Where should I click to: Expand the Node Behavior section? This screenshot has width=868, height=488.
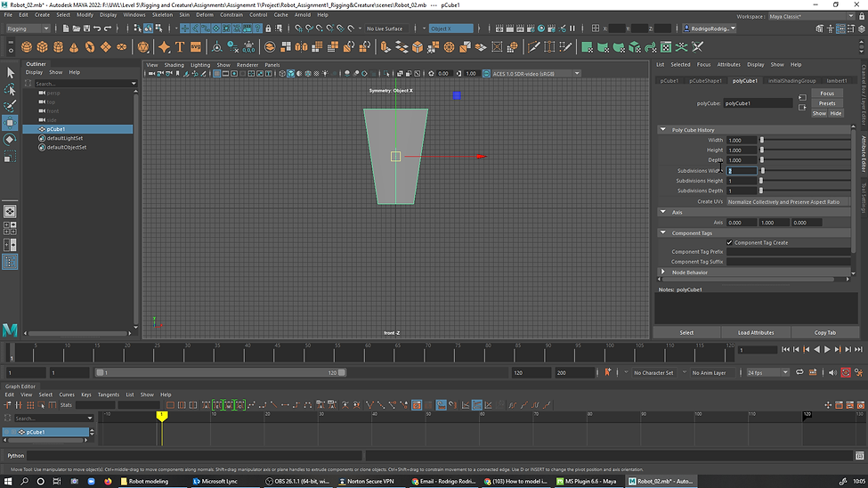pyautogui.click(x=662, y=272)
